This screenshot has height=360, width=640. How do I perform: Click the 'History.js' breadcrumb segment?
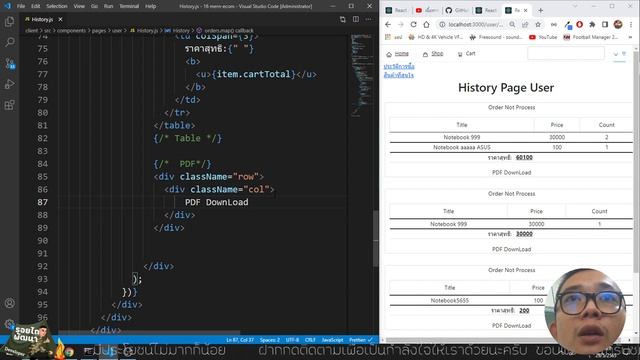pos(144,31)
